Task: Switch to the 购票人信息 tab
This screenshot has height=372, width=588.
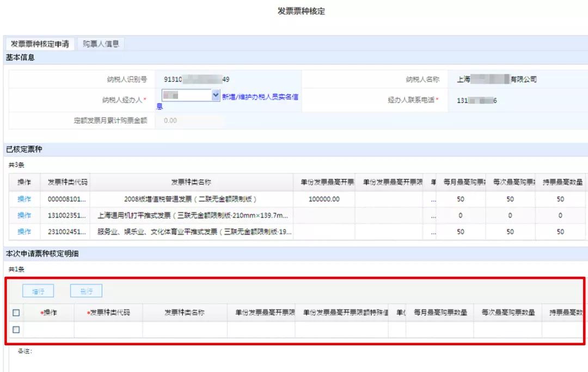Action: coord(101,44)
